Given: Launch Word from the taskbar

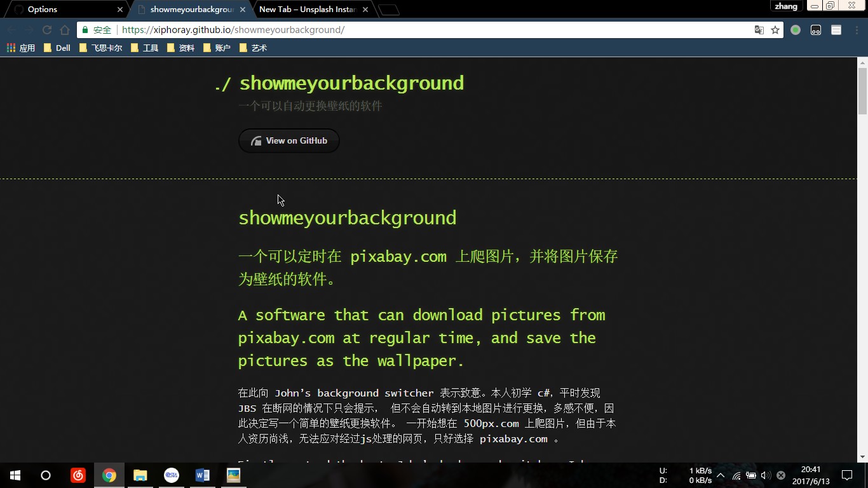Looking at the screenshot, I should [203, 475].
